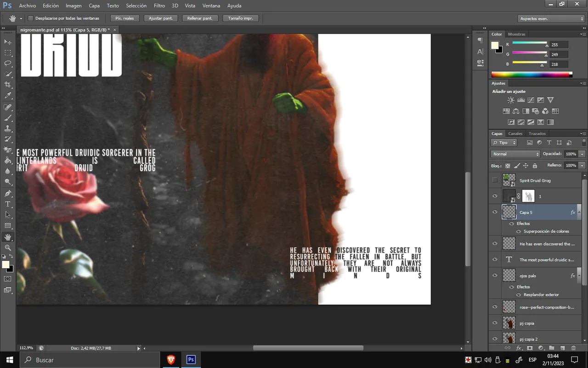Select the Rectangular Marquee tool
The image size is (588, 368).
coord(8,52)
